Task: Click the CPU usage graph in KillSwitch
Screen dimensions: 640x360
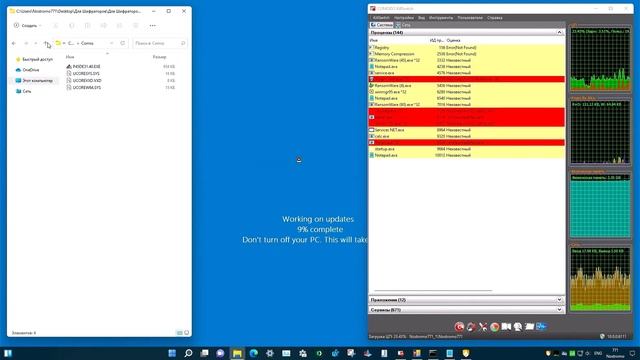Action: pyautogui.click(x=600, y=60)
